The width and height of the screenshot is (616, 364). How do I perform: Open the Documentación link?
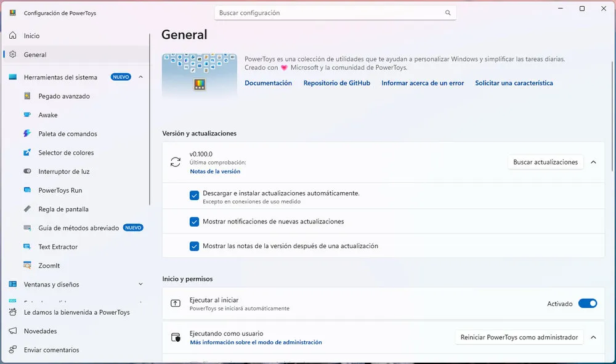(269, 83)
